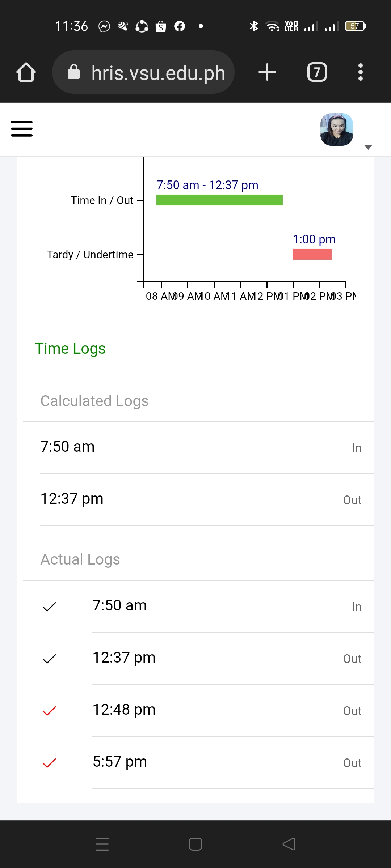
Task: Toggle the checkmark beside 7:50 am actual log
Action: [x=49, y=607]
